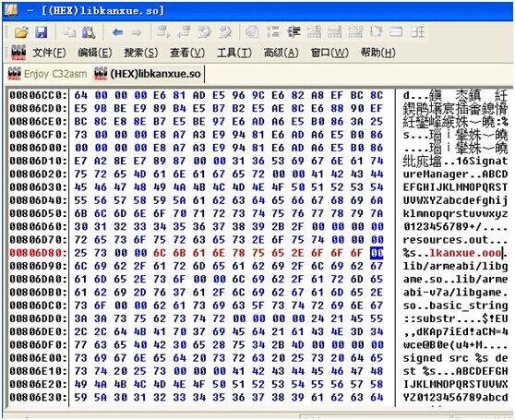
Task: Click ASCII text ',,dKAp7iEd!aCN=4'
Action: [455, 331]
